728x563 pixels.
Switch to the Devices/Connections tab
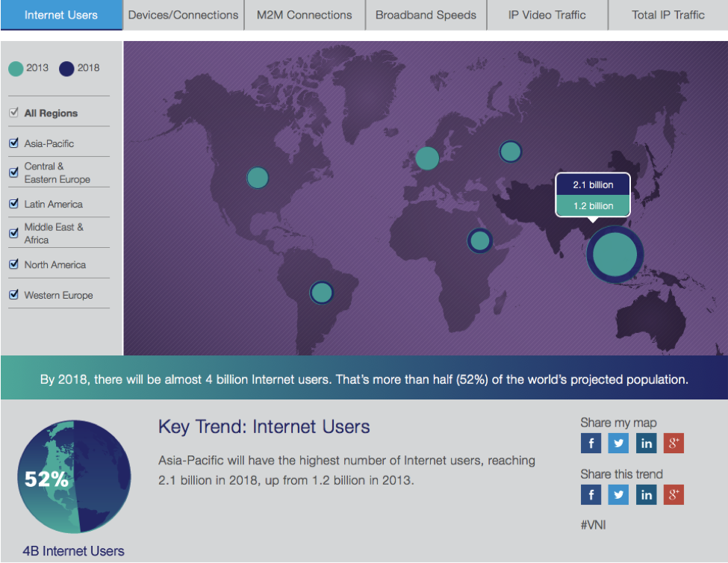[x=183, y=14]
